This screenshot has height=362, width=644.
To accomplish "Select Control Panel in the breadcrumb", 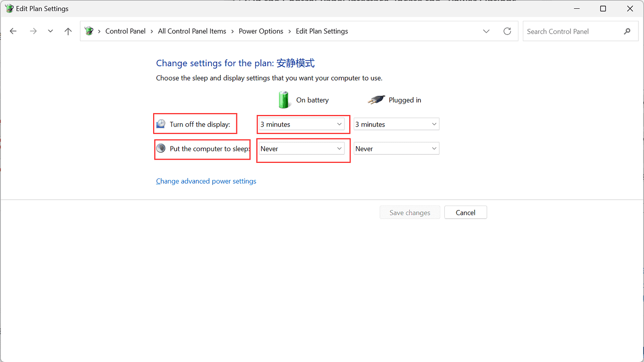I will (x=125, y=31).
